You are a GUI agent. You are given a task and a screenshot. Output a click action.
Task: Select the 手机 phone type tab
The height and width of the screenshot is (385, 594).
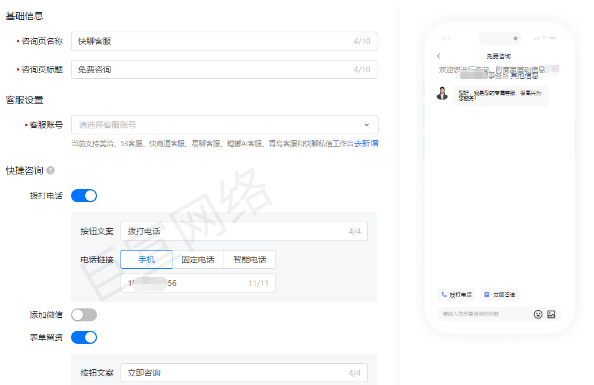pos(147,260)
